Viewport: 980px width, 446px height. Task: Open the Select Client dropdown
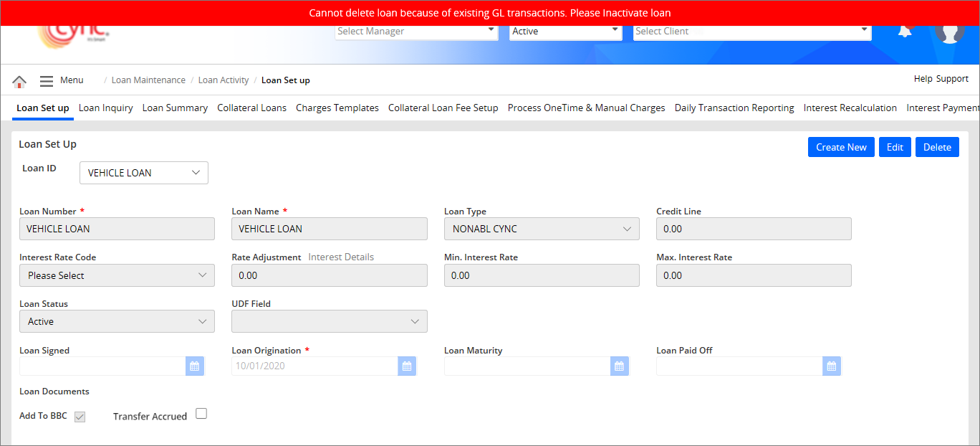752,32
